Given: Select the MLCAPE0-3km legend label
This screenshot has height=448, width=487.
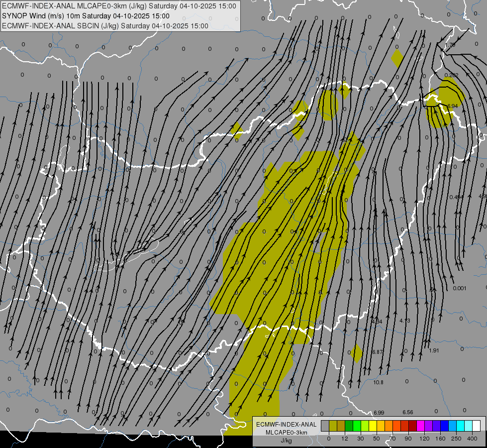Looking at the screenshot, I should pos(287,433).
